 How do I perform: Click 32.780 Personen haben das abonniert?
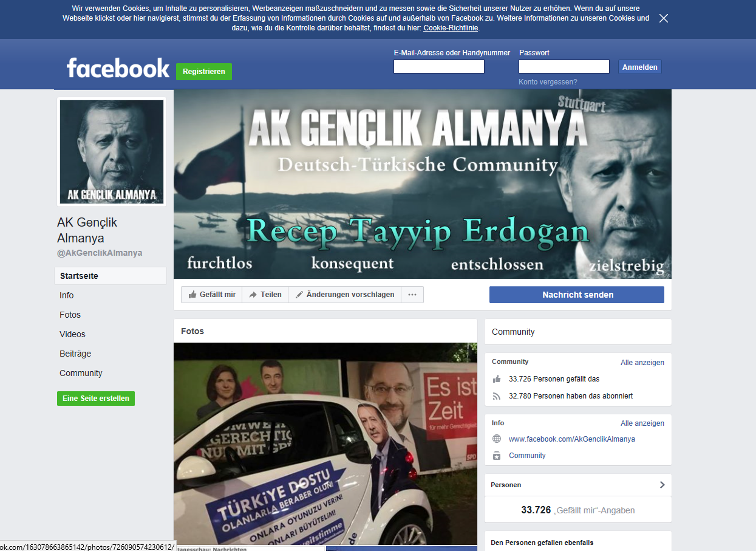[571, 396]
